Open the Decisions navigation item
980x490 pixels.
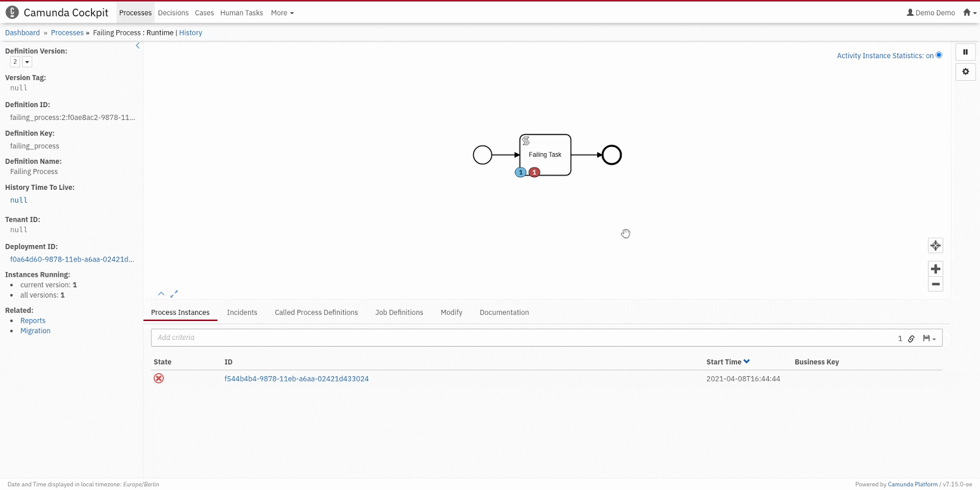point(173,13)
